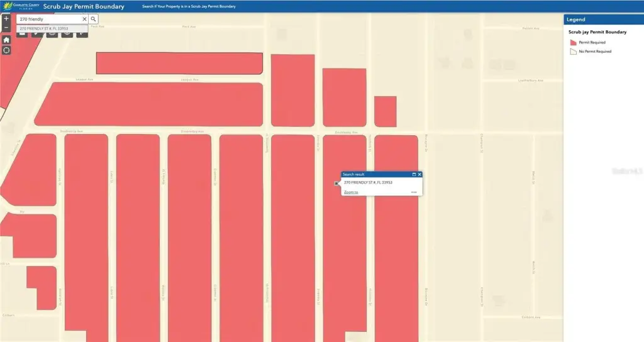Open the popup's three-dots more options
The width and height of the screenshot is (644, 342).
[414, 192]
